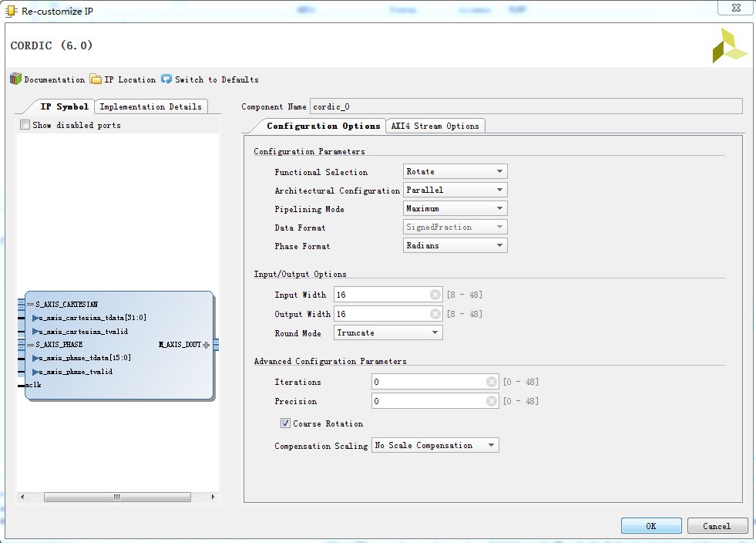The width and height of the screenshot is (756, 543).
Task: Switch to the Implementation Details tab
Action: (150, 106)
